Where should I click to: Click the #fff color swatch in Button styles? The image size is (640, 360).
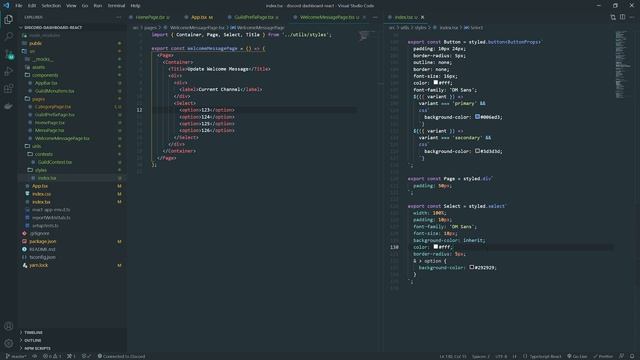pyautogui.click(x=436, y=82)
